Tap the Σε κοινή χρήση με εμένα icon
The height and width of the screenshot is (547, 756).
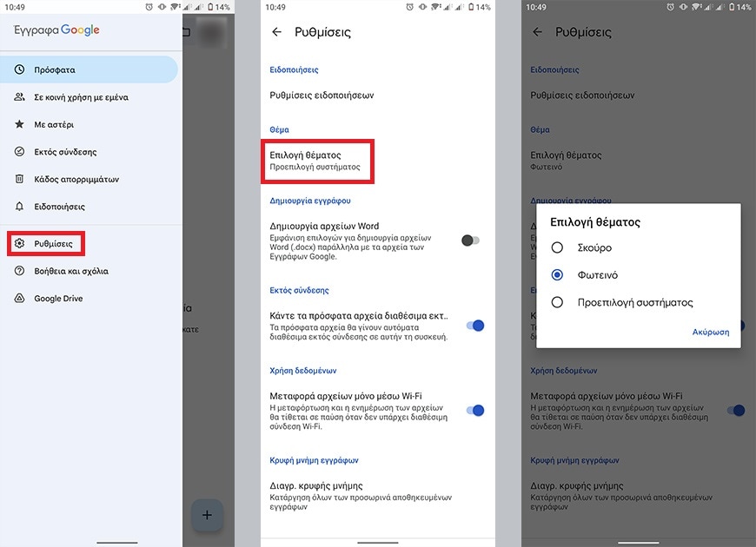(x=19, y=96)
